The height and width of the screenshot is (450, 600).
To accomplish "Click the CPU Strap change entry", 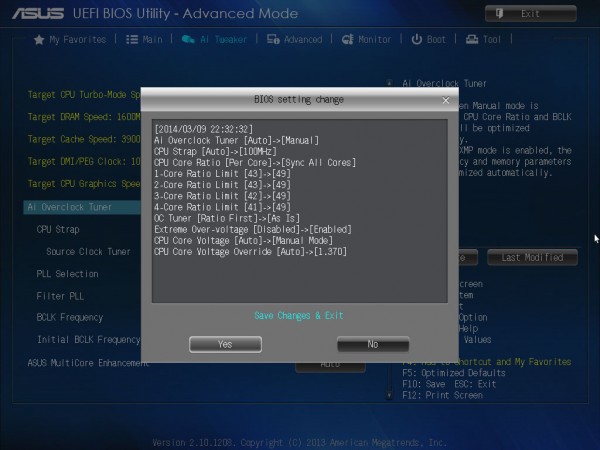I will (215, 152).
